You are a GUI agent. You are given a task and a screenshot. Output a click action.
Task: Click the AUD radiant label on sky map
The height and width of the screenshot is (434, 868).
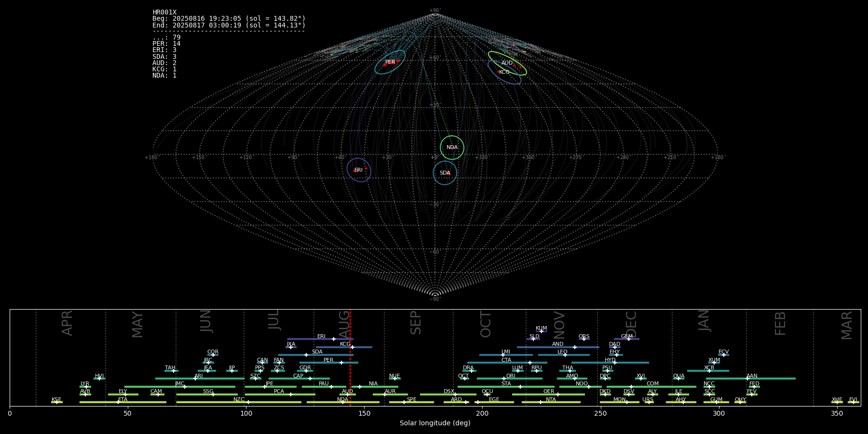click(x=507, y=63)
